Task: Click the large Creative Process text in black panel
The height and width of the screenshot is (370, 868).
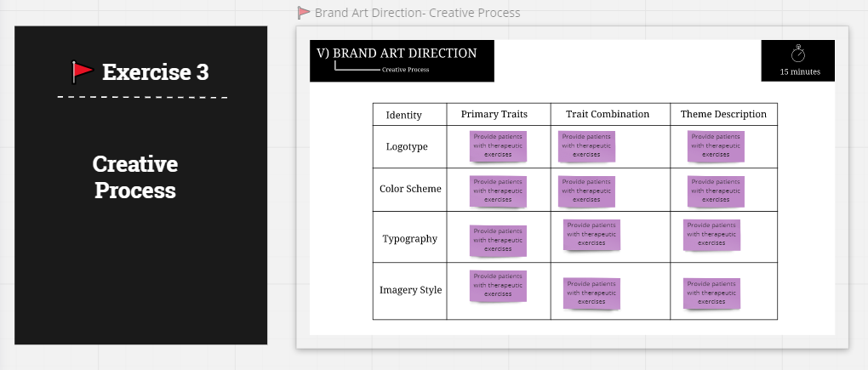Action: click(135, 177)
